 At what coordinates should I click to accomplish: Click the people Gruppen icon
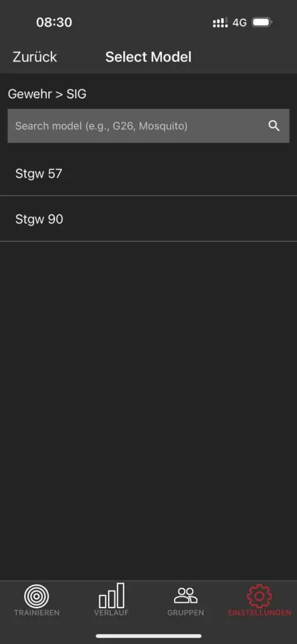pos(185,596)
